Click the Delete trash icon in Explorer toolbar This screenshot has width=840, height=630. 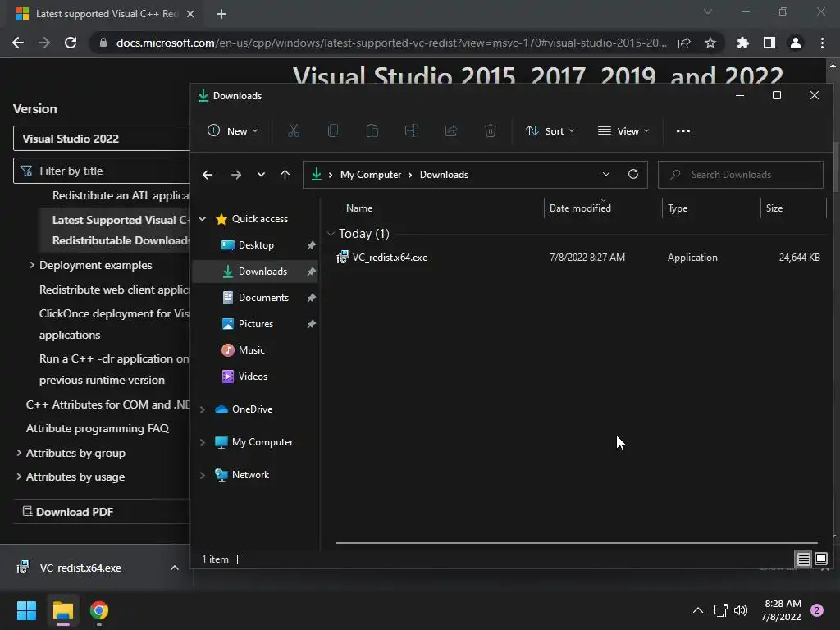pos(491,130)
